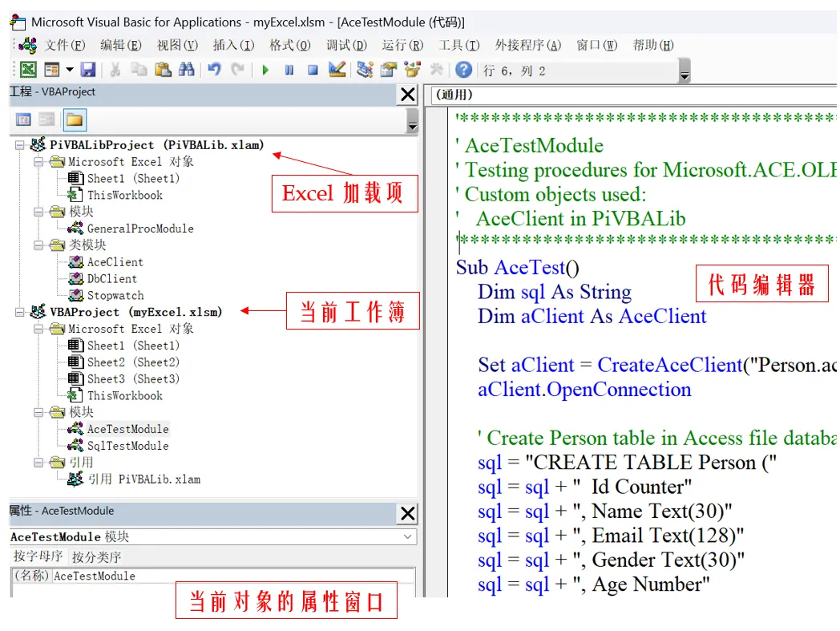Viewport: 840px width, 631px height.
Task: Click the View Microsoft Excel toolbar icon
Action: click(x=28, y=71)
